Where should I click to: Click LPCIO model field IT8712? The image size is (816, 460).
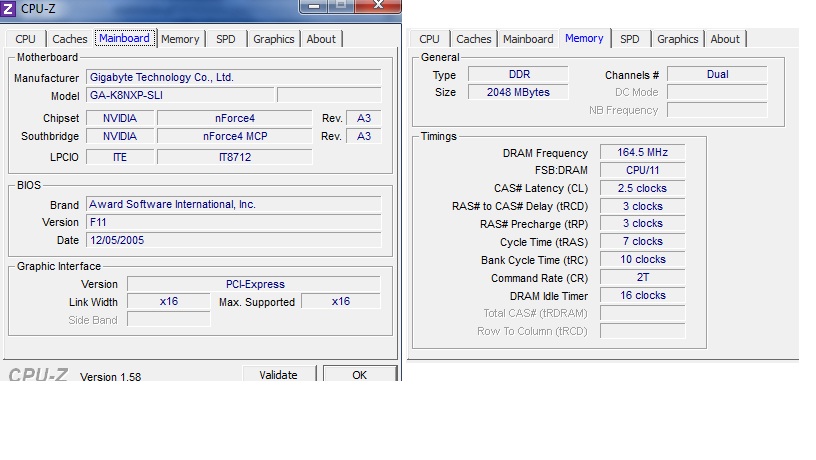click(235, 157)
